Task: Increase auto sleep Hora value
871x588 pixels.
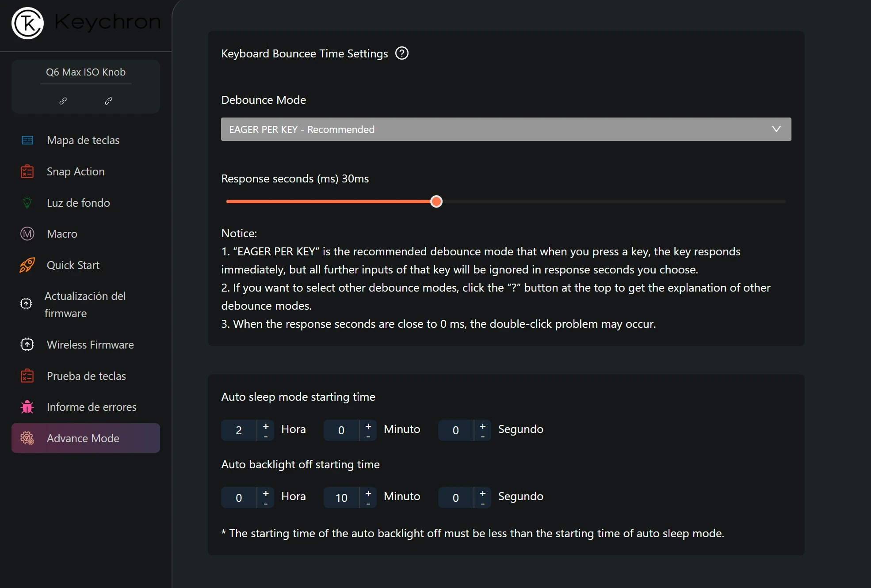Action: coord(266,426)
